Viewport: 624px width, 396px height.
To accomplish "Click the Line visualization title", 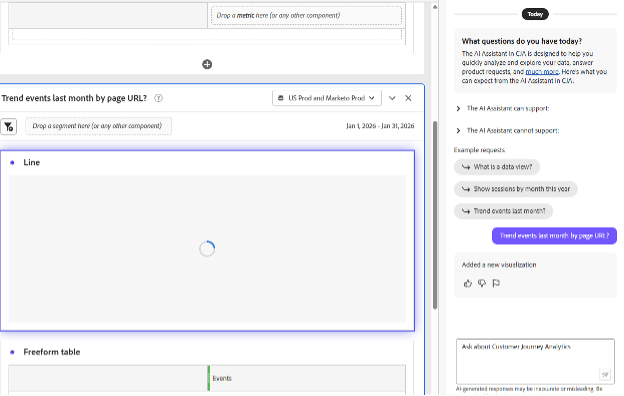I will click(x=31, y=162).
